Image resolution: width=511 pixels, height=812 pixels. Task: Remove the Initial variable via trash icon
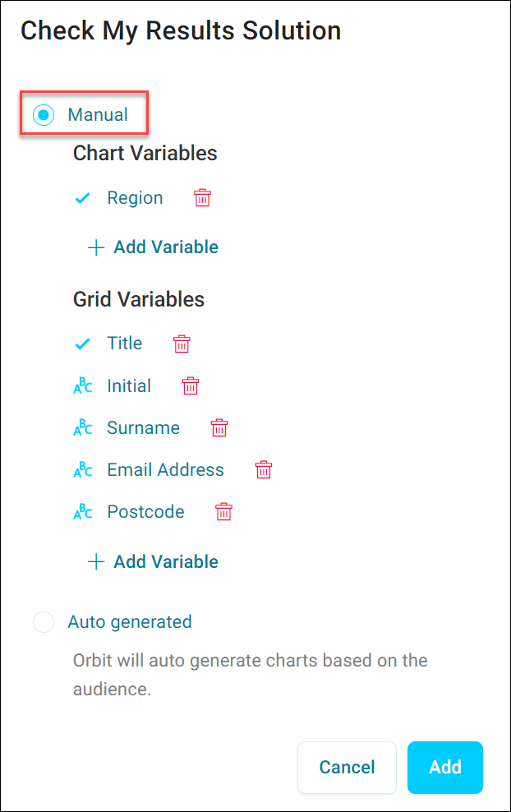coord(191,385)
